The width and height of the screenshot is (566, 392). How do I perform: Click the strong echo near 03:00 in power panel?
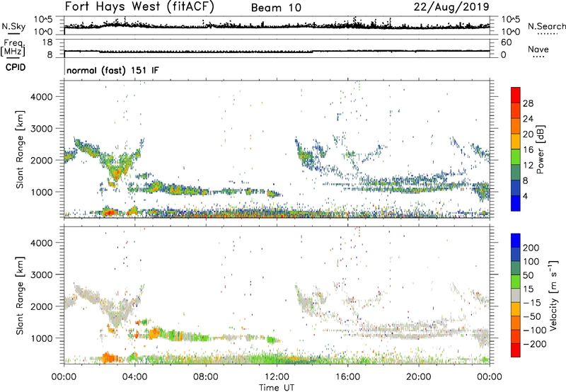[x=116, y=174]
